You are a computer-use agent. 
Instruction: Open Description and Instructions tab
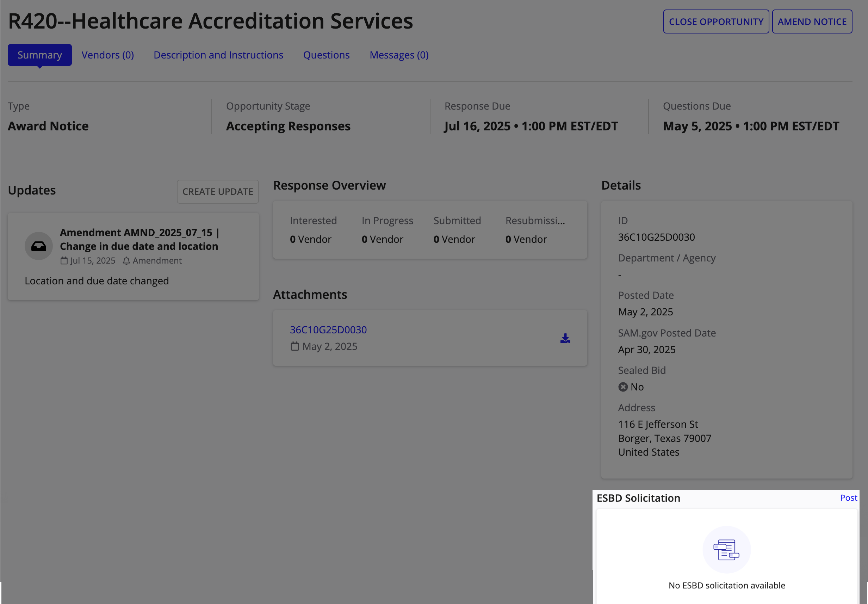218,55
